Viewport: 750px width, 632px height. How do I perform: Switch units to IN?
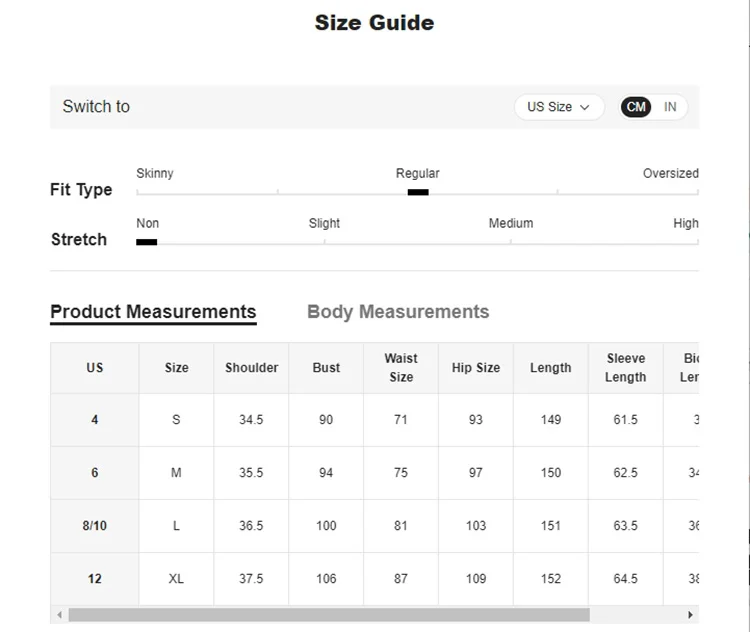point(670,107)
